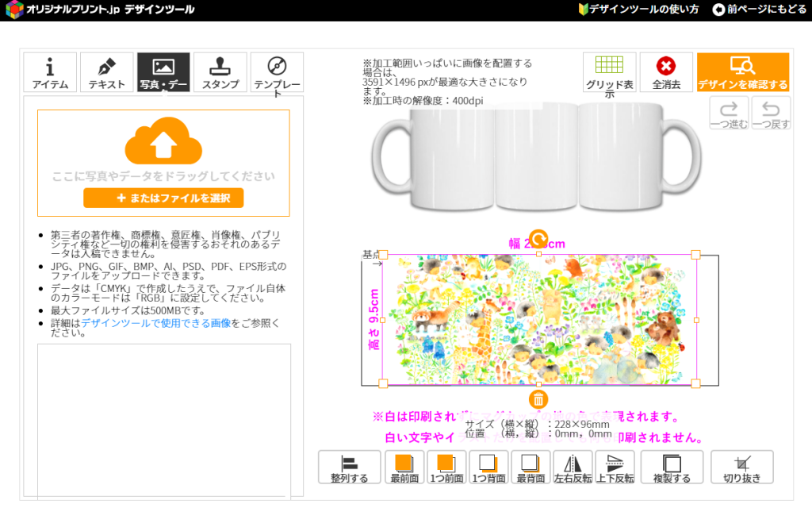Click 前ページにもどる link

(x=759, y=10)
